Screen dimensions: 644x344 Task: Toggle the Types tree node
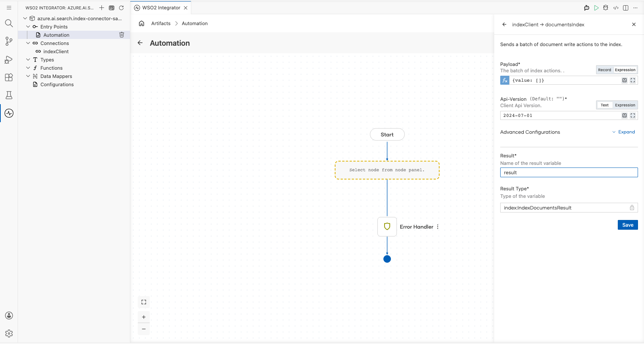[28, 60]
